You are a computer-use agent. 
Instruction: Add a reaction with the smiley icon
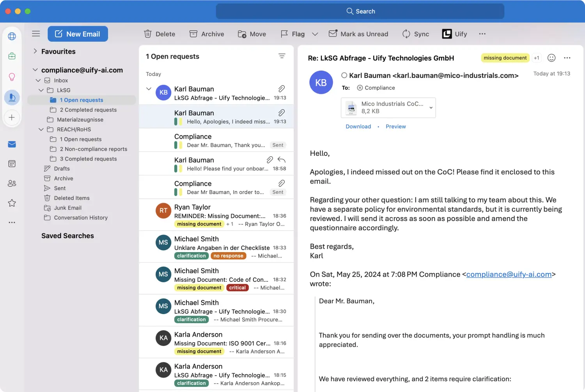551,58
